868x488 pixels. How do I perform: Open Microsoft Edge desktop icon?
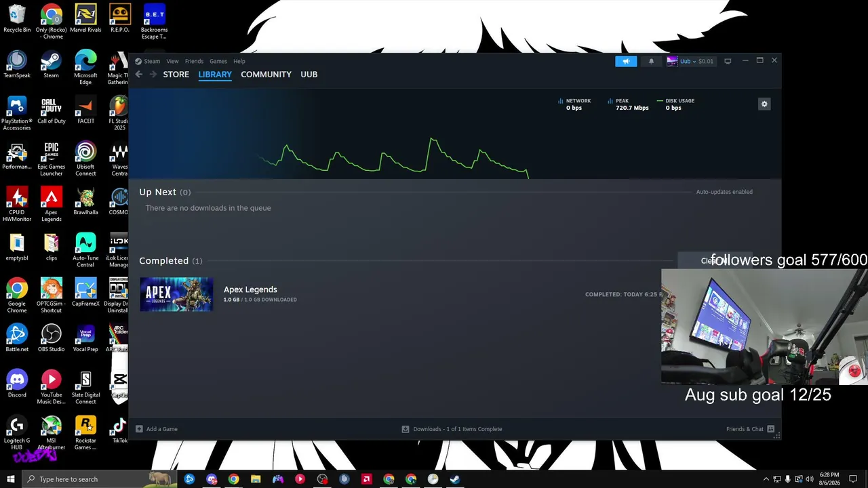pyautogui.click(x=85, y=68)
